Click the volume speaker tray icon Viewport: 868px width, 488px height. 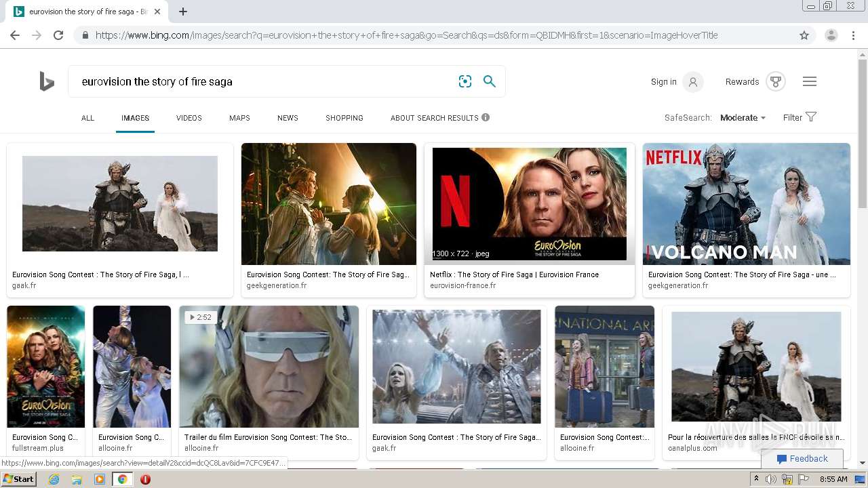pyautogui.click(x=771, y=479)
